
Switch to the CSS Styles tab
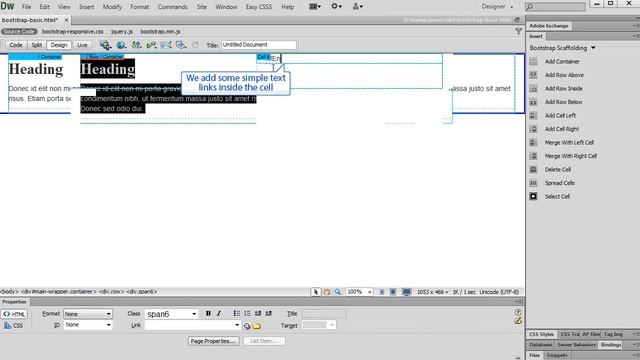point(541,334)
